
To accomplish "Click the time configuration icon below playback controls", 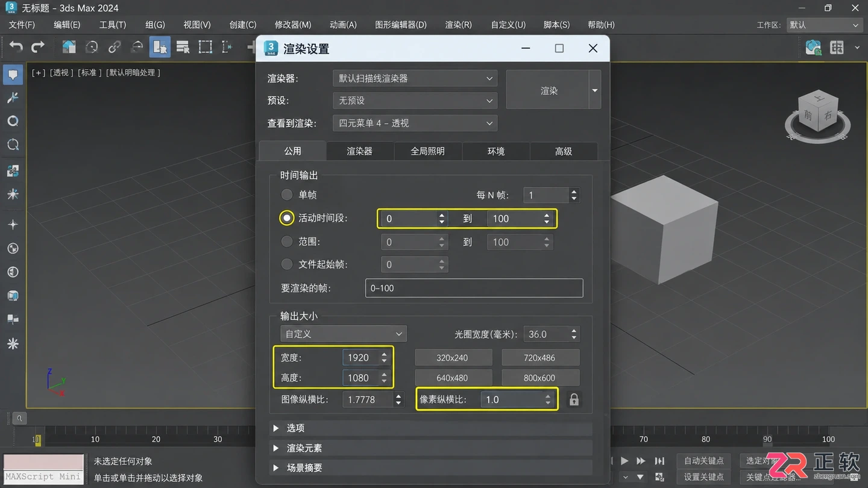I will (x=660, y=477).
